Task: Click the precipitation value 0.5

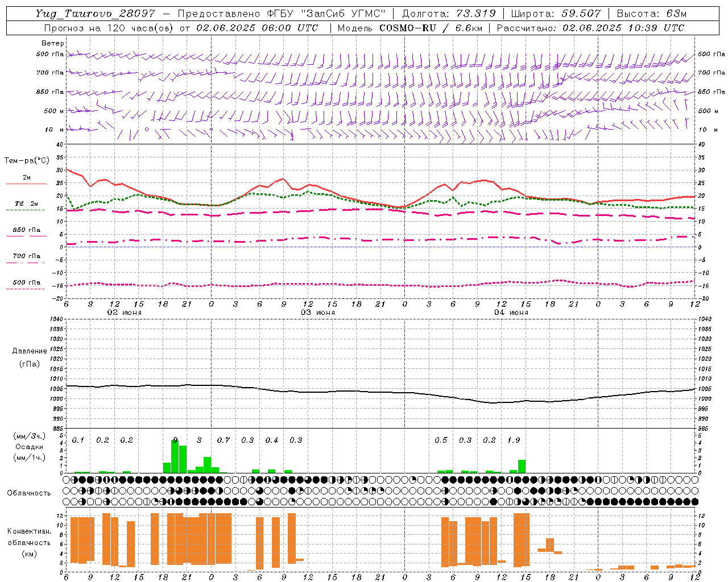Action: (441, 440)
